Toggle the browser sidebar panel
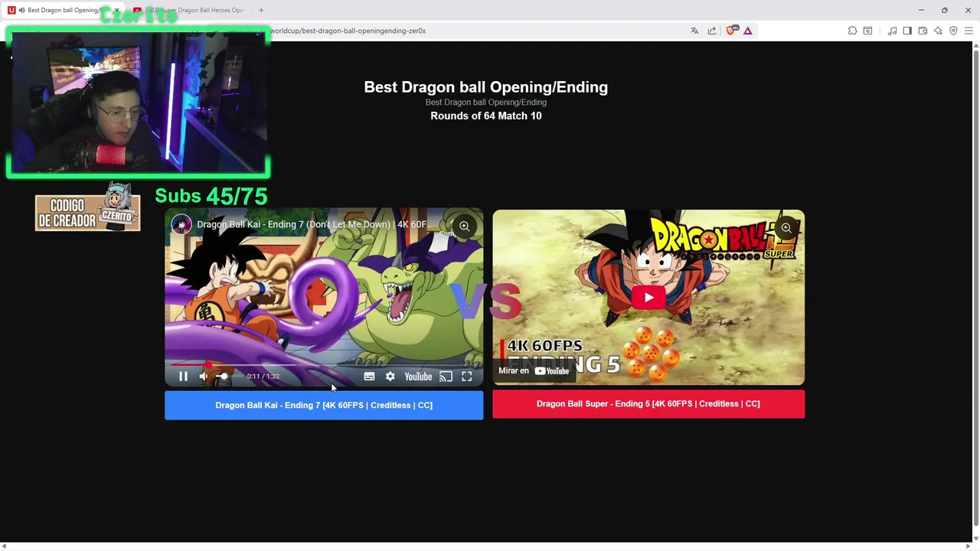980x551 pixels. click(907, 31)
